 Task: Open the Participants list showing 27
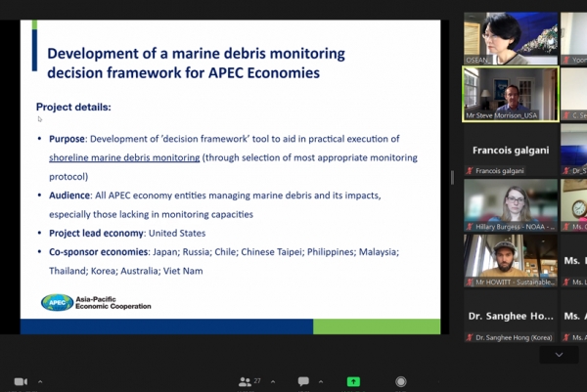click(249, 381)
